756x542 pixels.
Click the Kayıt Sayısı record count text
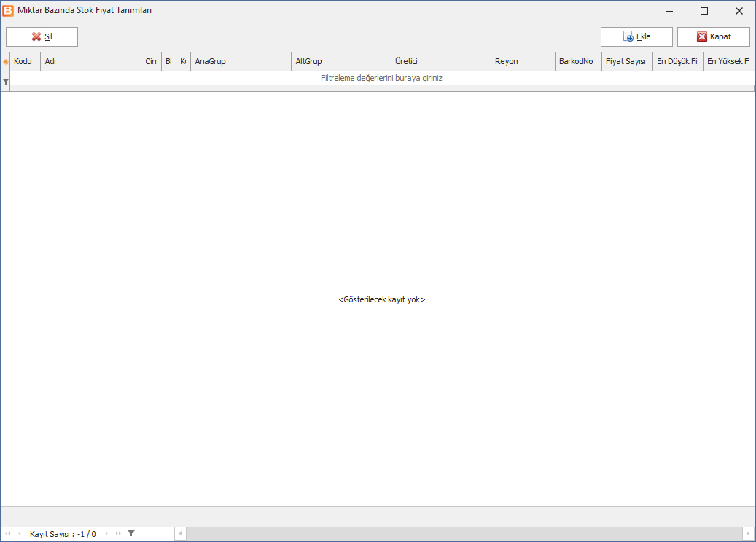coord(63,534)
